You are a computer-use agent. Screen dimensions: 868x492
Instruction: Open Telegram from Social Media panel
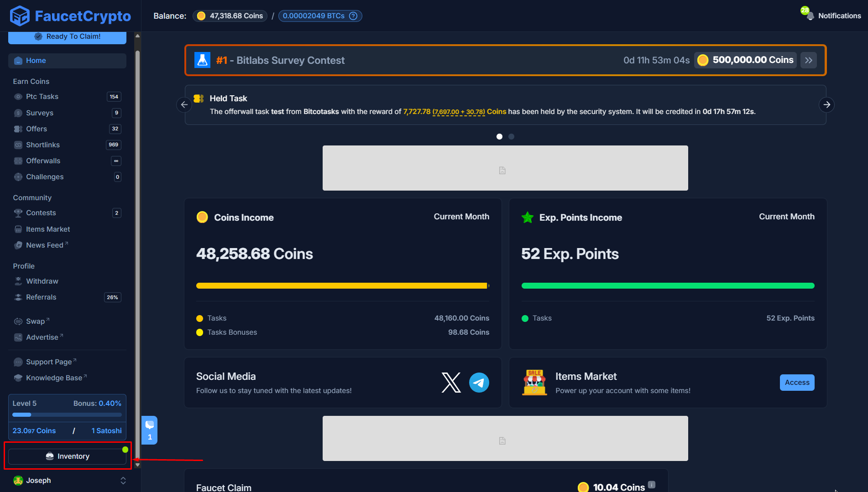[479, 383]
